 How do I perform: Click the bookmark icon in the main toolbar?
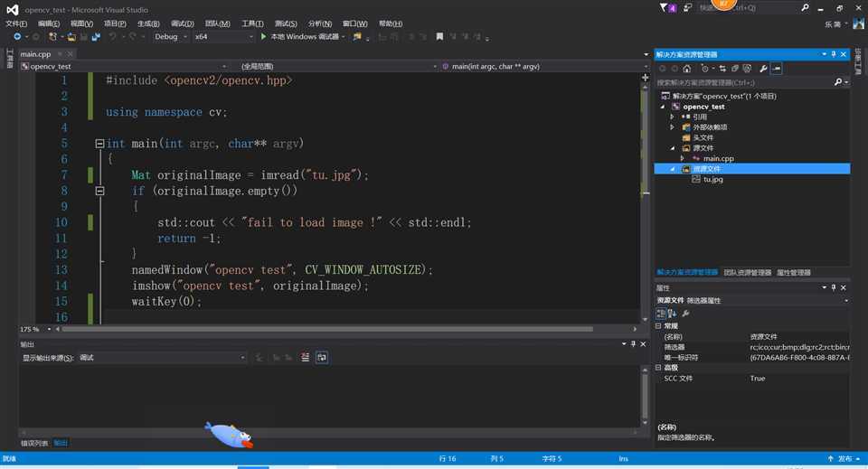pyautogui.click(x=439, y=37)
